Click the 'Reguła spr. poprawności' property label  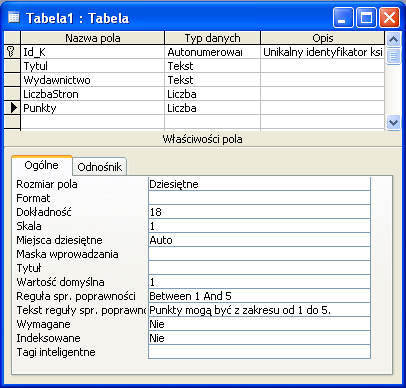coord(76,296)
